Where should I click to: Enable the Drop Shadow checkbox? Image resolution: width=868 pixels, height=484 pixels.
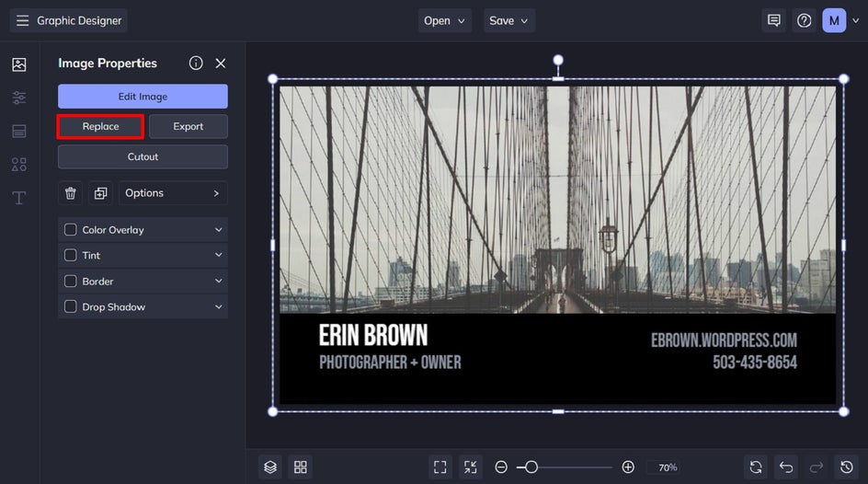coord(71,307)
